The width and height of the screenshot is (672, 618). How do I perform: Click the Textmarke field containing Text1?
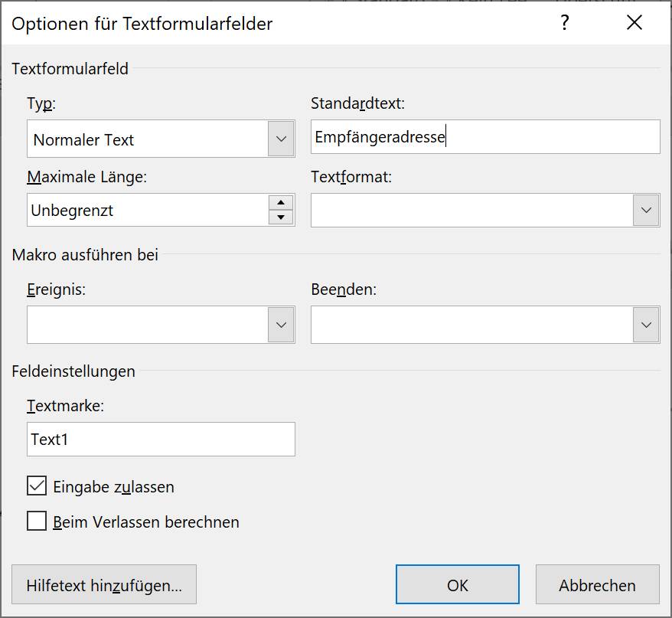(x=161, y=439)
